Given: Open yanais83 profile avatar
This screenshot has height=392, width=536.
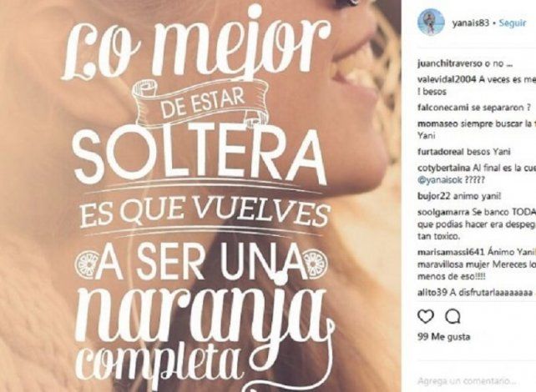Looking at the screenshot, I should click(431, 22).
